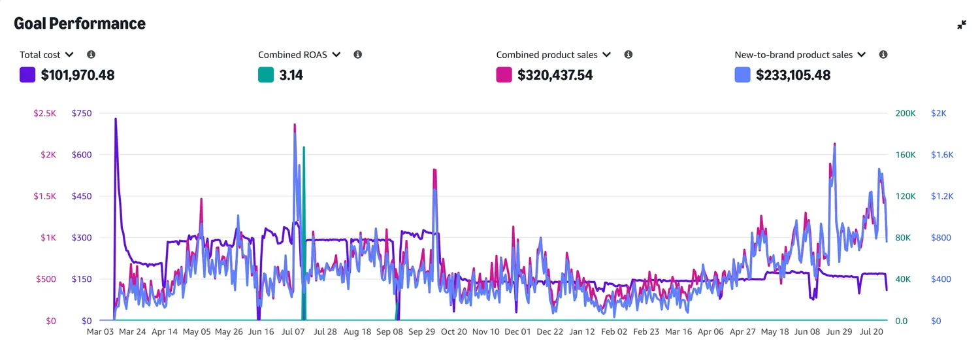This screenshot has width=980, height=351.
Task: Click the Nov 10 x-axis label
Action: point(485,332)
